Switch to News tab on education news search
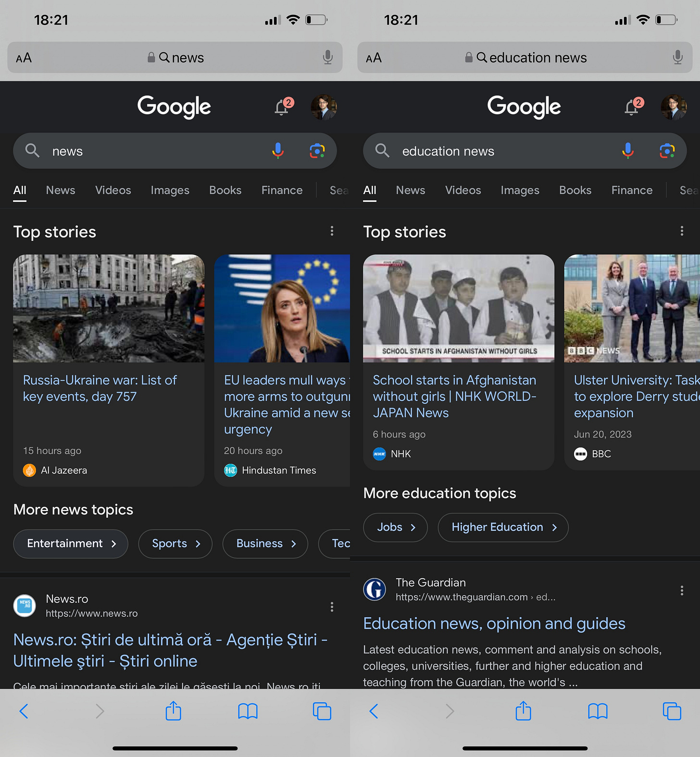This screenshot has width=700, height=757. tap(411, 190)
